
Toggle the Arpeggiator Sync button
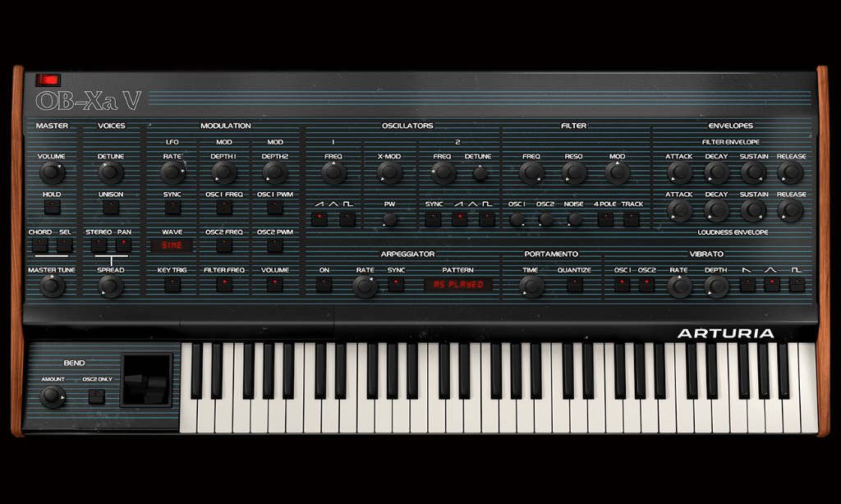click(397, 285)
